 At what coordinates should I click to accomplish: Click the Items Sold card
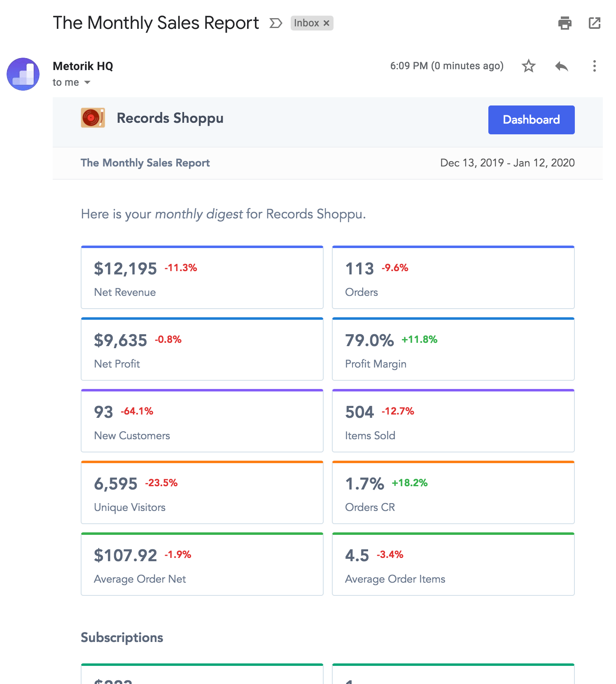pyautogui.click(x=453, y=421)
